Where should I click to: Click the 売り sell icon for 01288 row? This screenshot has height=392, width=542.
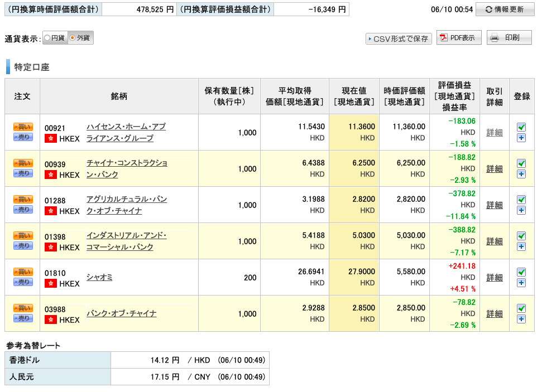coord(23,210)
